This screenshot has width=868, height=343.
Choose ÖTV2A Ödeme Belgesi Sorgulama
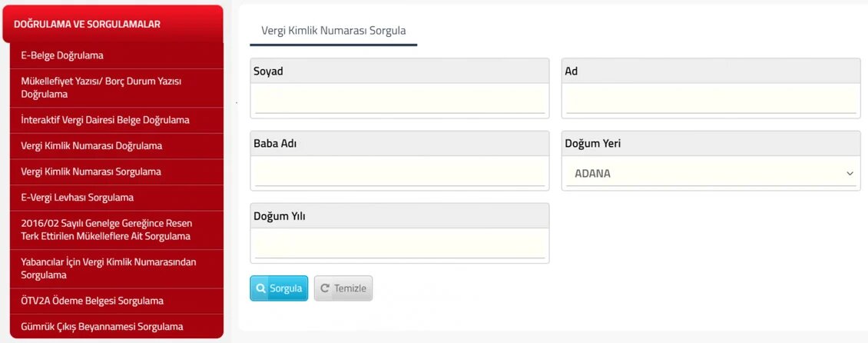[92, 301]
